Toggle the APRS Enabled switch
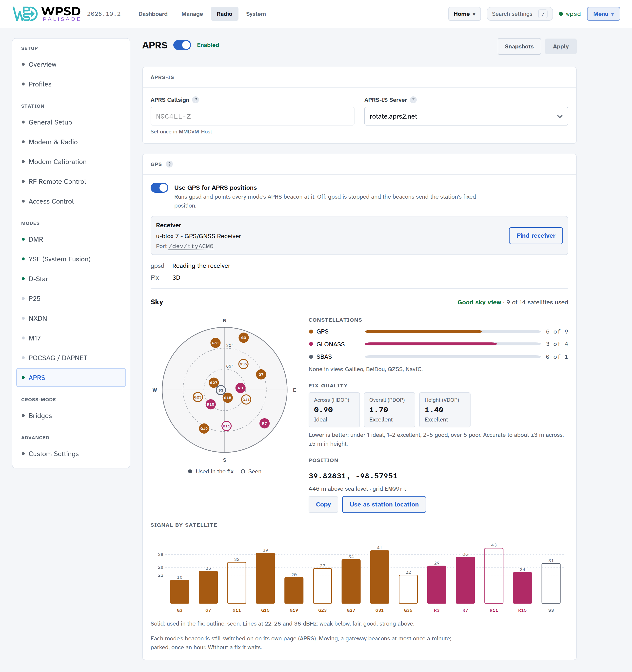632x672 pixels. pyautogui.click(x=182, y=45)
